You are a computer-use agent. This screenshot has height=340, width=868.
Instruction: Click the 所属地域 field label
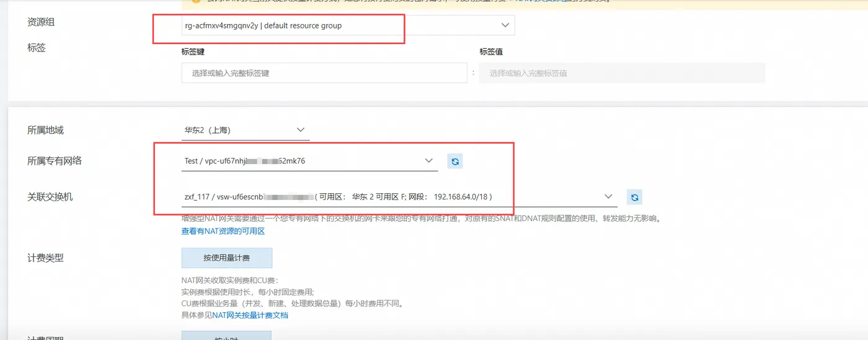click(x=45, y=130)
